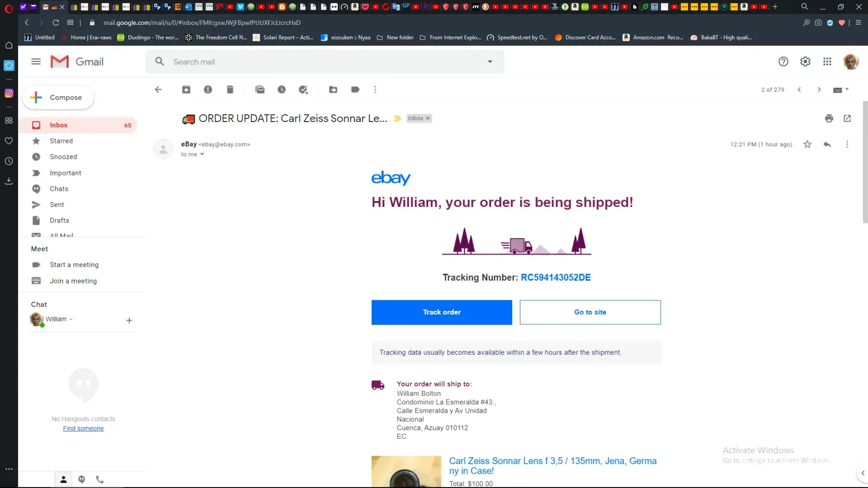Viewport: 868px width, 488px height.
Task: Take a snapshot with the camera icon
Action: (818, 22)
